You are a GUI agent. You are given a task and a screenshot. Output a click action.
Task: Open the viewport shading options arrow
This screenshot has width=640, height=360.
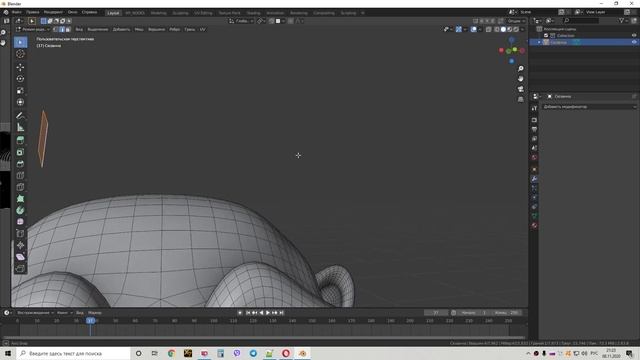[x=522, y=29]
